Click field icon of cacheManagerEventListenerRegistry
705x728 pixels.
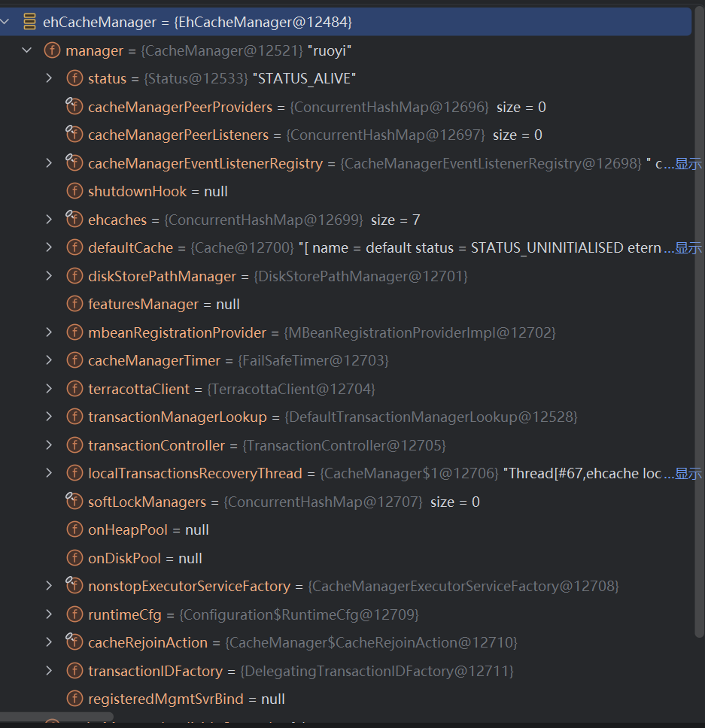[74, 163]
